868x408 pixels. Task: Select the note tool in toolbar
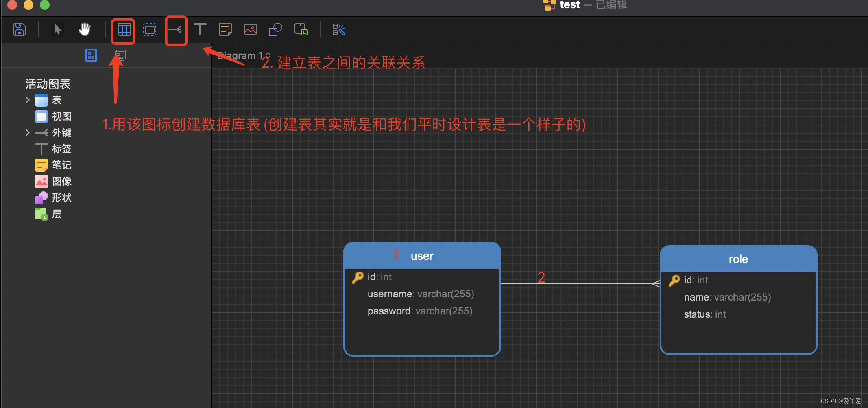tap(225, 29)
